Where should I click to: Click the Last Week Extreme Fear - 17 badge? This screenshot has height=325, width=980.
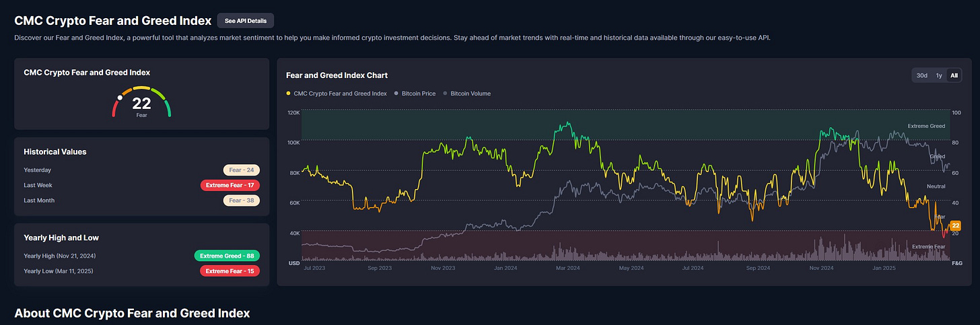[230, 185]
